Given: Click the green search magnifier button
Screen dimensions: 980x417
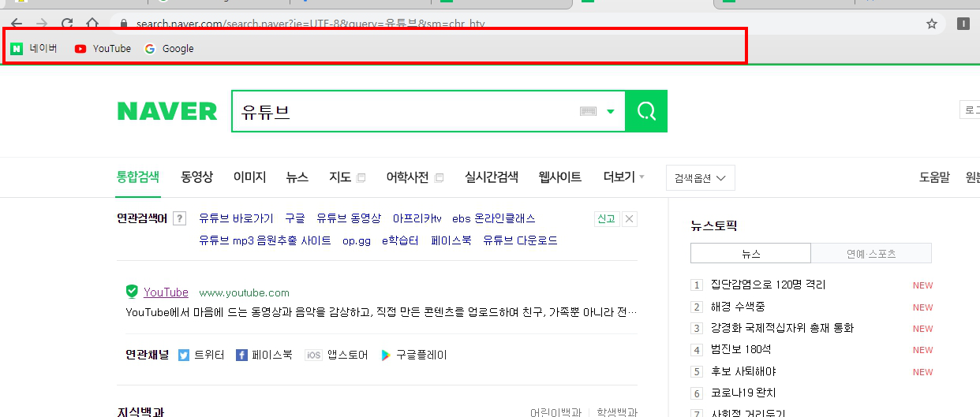Looking at the screenshot, I should click(x=646, y=111).
